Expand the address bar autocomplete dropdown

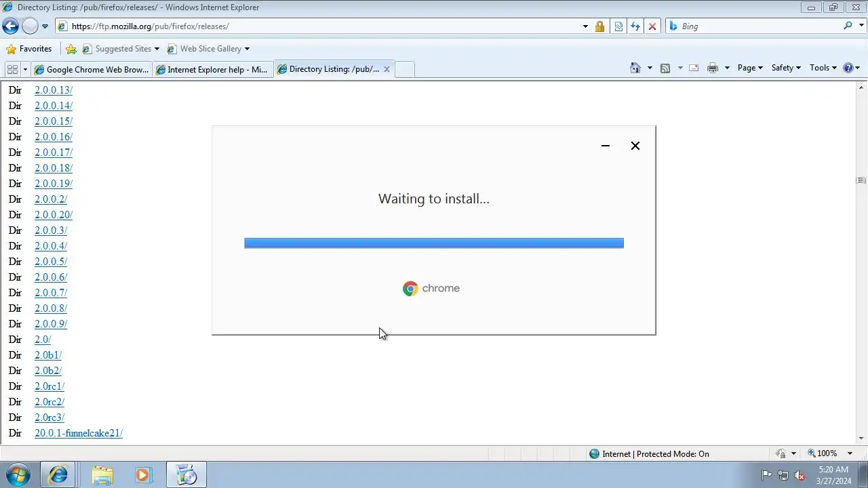coord(585,26)
